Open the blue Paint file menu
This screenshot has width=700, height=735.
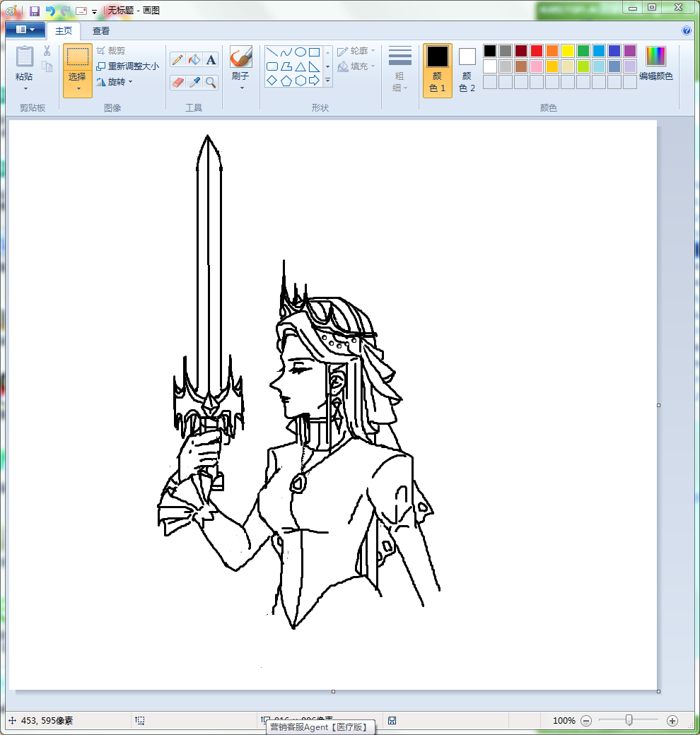coord(25,30)
